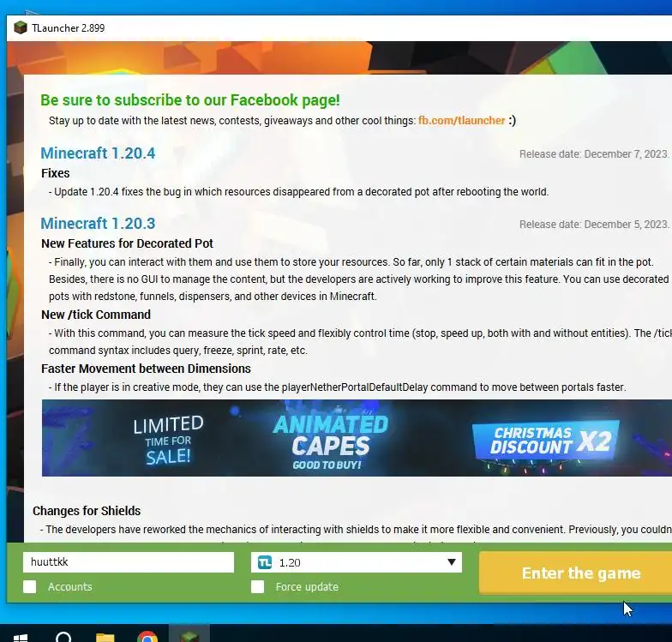Click the TLauncher grass block title icon
The image size is (672, 642).
tap(21, 27)
